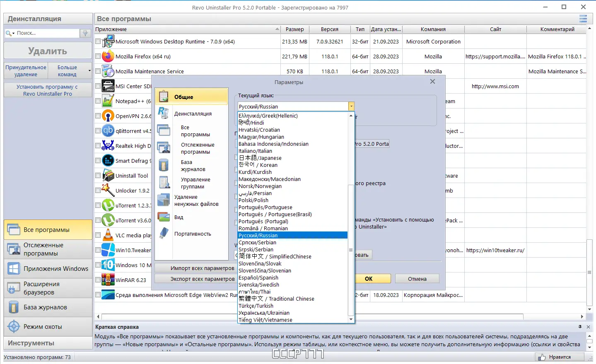Tick the checkbox for OpenVPN
The height and width of the screenshot is (364, 596).
pyautogui.click(x=98, y=116)
